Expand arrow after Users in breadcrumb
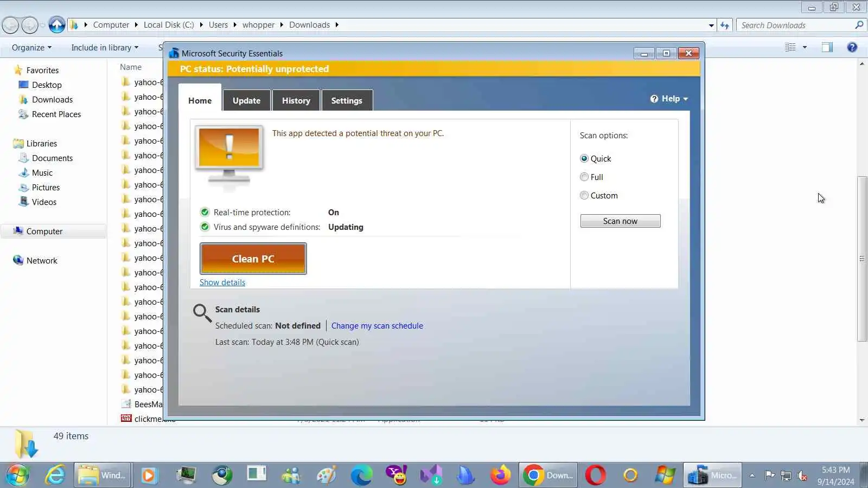Viewport: 868px width, 488px height. 235,25
